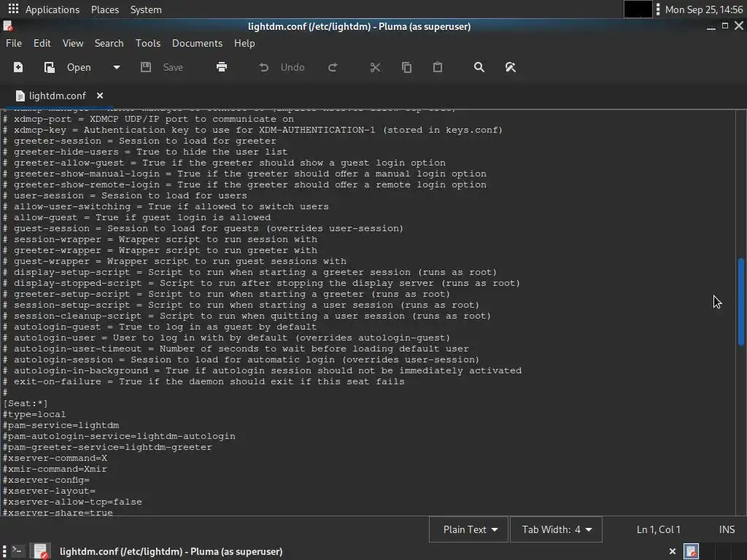Screen dimensions: 747x560
Task: Click the INS insert mode indicator
Action: (727, 529)
